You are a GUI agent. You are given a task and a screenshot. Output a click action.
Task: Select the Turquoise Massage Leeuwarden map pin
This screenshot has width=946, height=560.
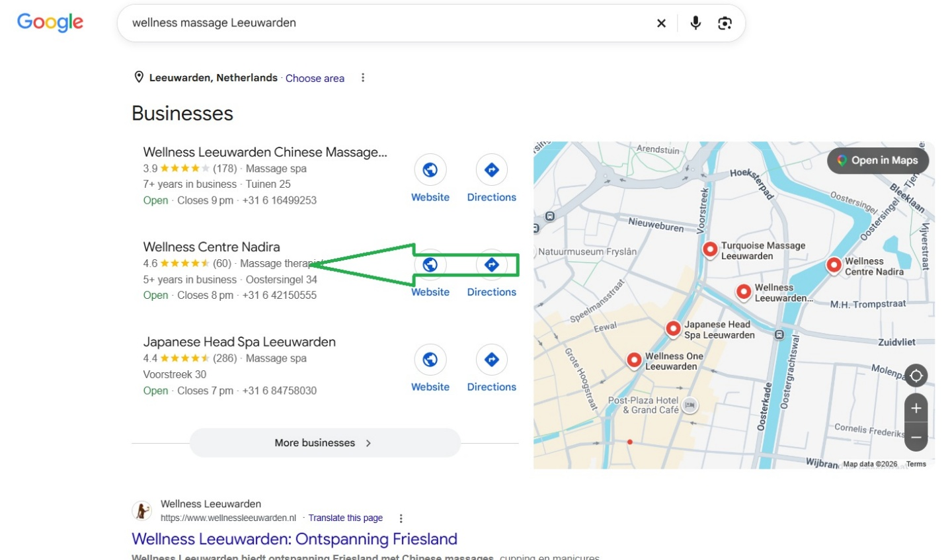coord(710,250)
